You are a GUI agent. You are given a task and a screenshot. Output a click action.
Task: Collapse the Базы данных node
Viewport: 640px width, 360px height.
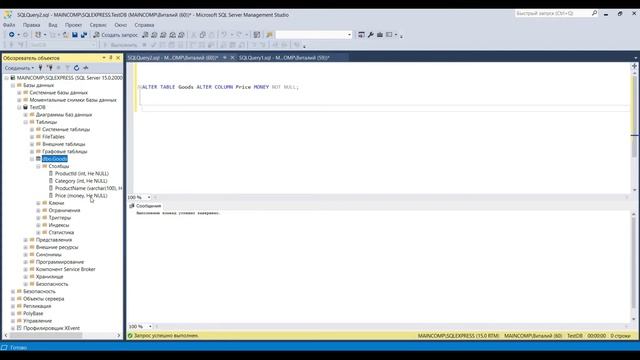(13, 85)
